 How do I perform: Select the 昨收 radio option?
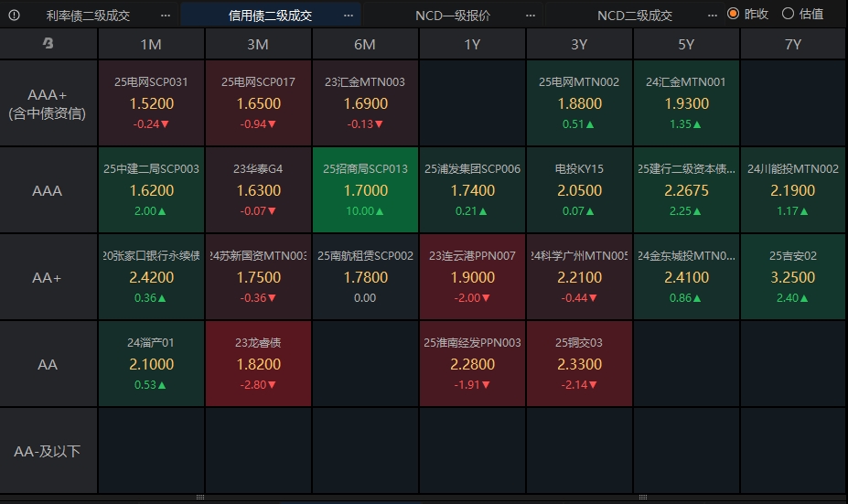(x=748, y=14)
